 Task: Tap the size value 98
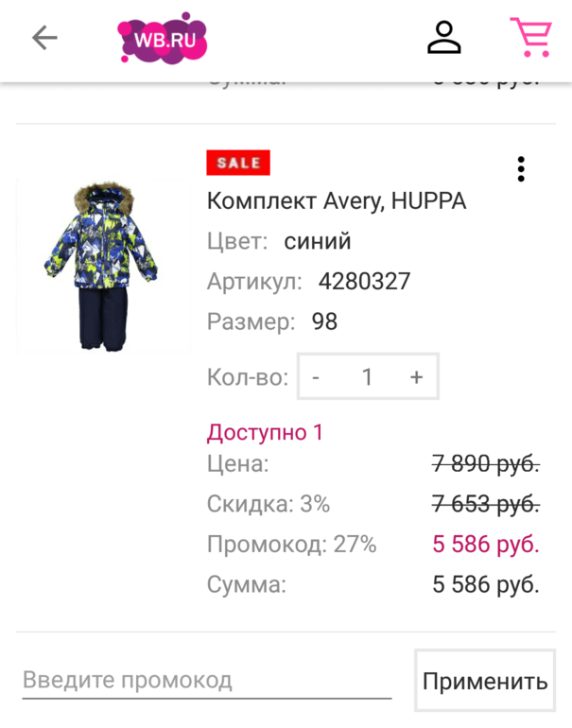pyautogui.click(x=324, y=321)
